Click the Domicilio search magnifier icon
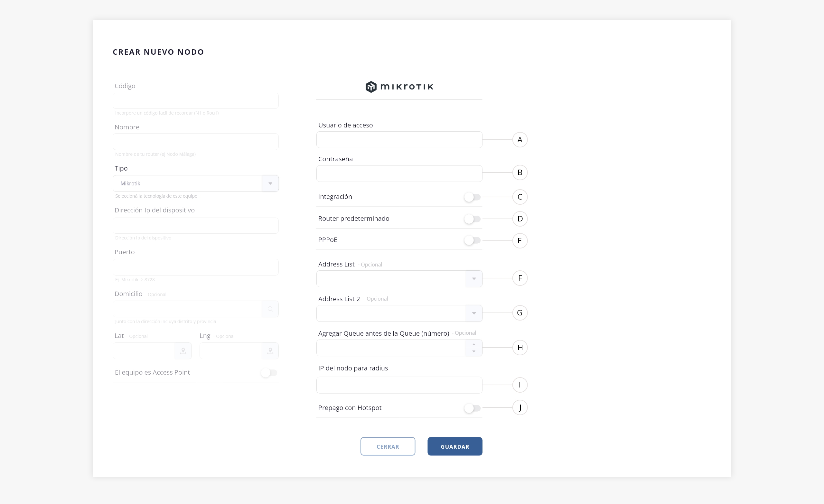824x504 pixels. tap(270, 309)
